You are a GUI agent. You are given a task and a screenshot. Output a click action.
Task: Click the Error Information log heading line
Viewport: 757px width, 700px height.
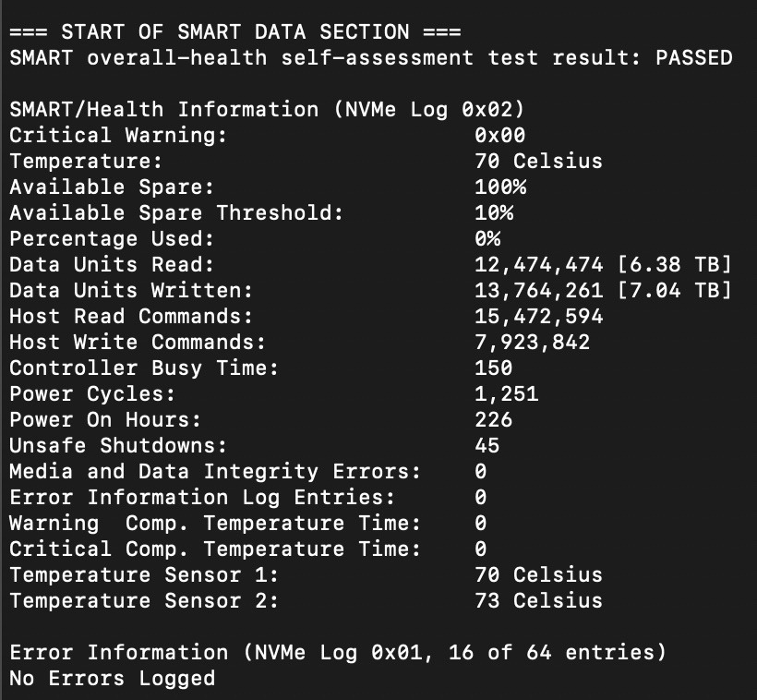click(337, 653)
